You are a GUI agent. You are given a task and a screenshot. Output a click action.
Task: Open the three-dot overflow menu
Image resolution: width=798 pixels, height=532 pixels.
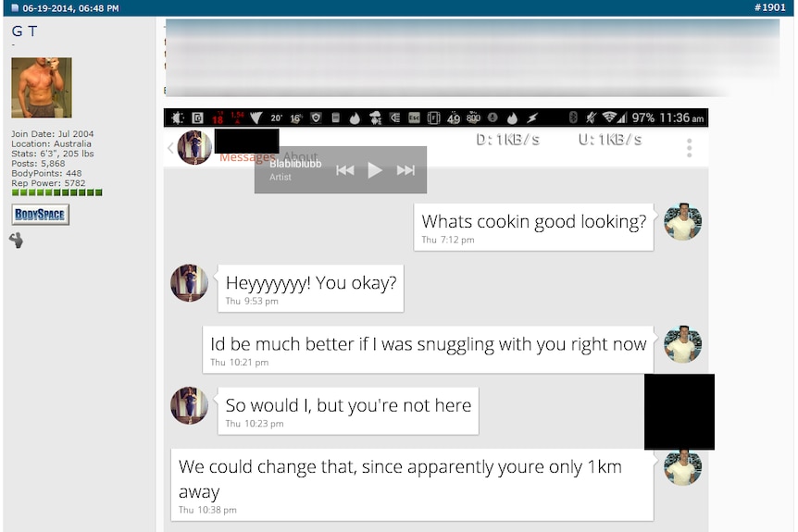[689, 148]
